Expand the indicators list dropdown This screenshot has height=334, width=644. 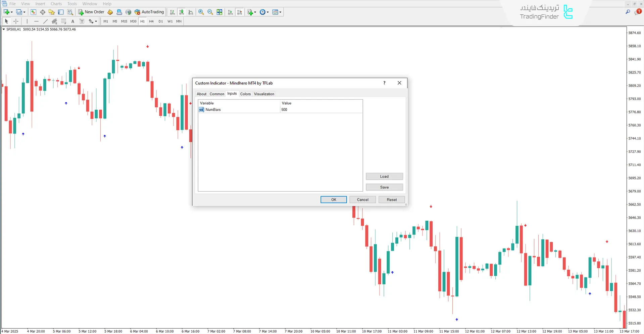255,12
